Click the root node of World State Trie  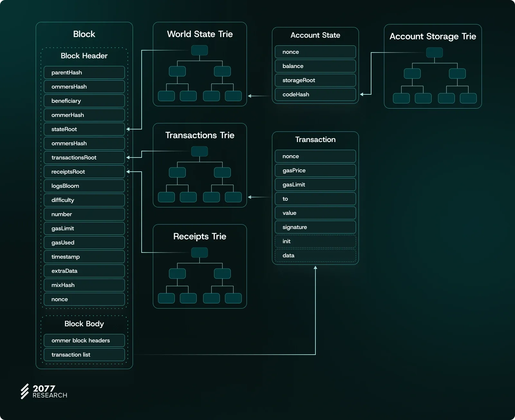pyautogui.click(x=199, y=50)
